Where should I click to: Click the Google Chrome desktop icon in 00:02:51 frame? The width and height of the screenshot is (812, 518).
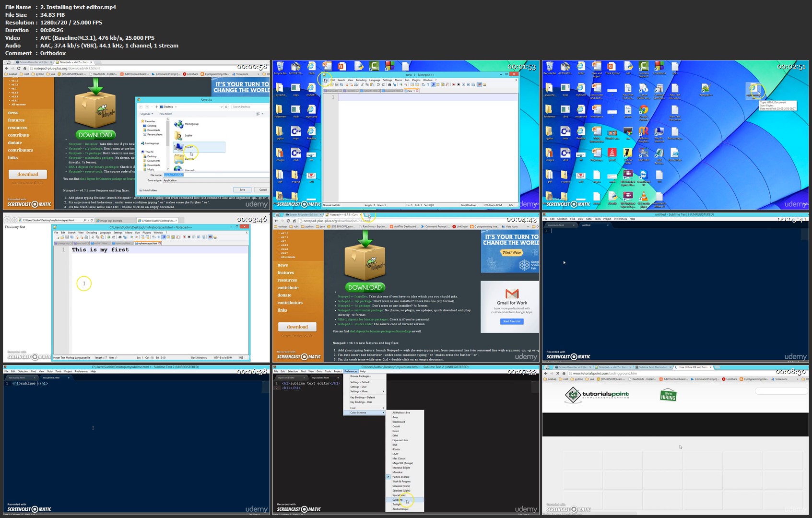coord(644,113)
